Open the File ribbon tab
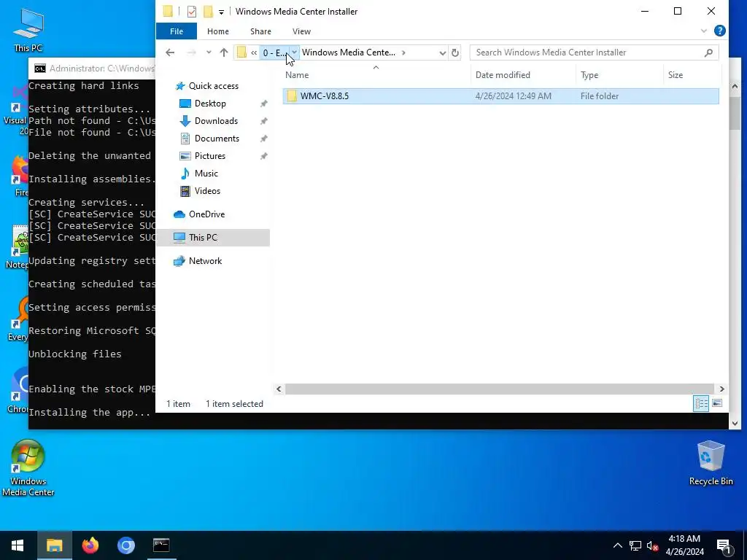Image resolution: width=747 pixels, height=560 pixels. pyautogui.click(x=177, y=31)
